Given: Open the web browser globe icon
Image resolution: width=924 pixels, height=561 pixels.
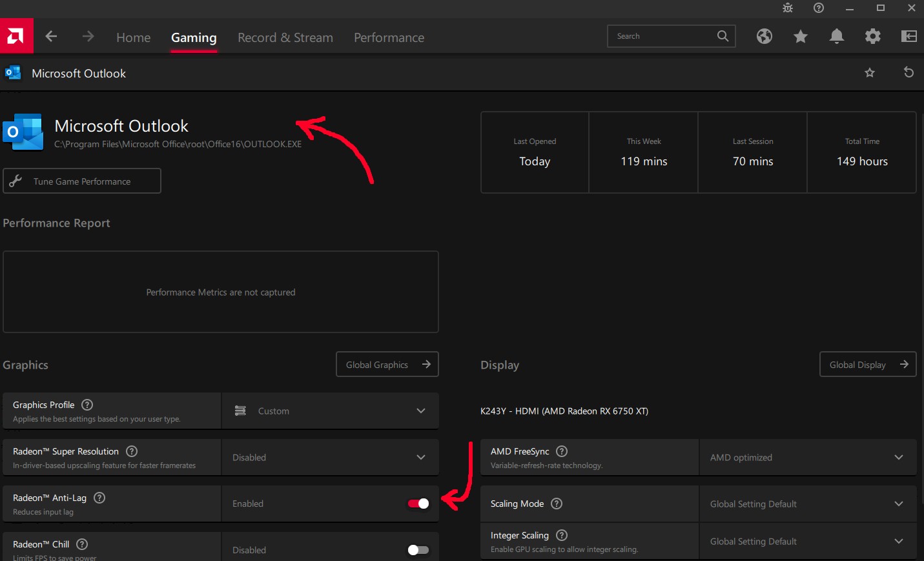Looking at the screenshot, I should click(765, 36).
